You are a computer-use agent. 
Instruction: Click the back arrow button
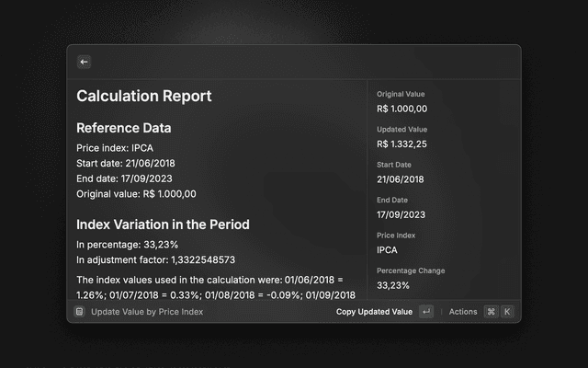[x=84, y=62]
